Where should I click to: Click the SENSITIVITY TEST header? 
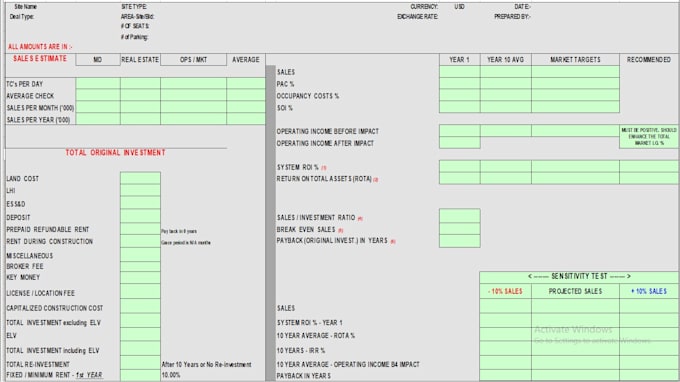coord(579,277)
